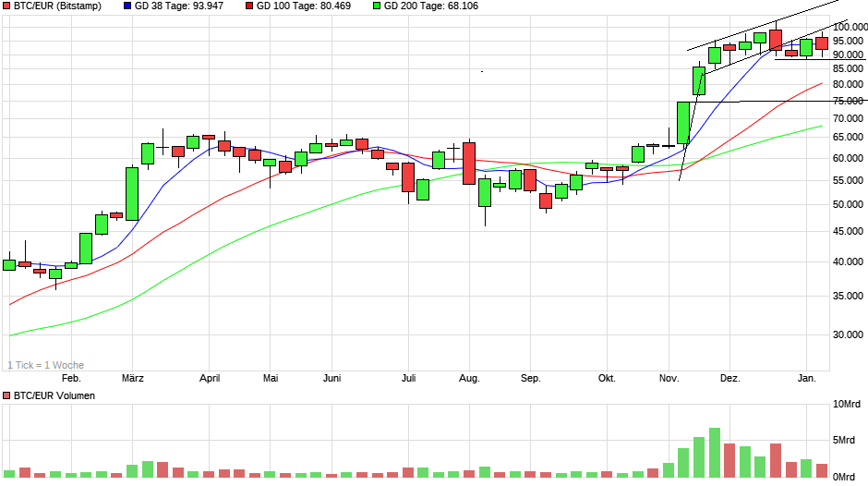
Task: Click the "Juli" month label
Action: [x=408, y=379]
